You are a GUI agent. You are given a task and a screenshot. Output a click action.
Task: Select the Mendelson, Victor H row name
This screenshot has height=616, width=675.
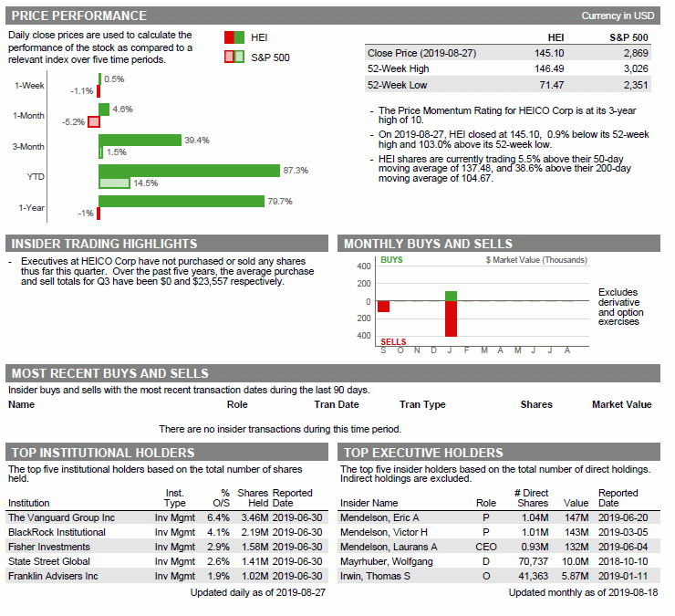383,533
